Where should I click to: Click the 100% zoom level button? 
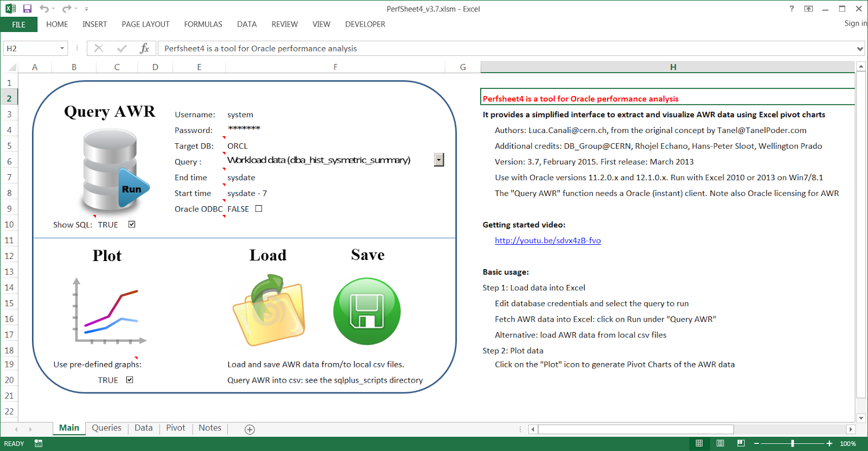point(848,444)
